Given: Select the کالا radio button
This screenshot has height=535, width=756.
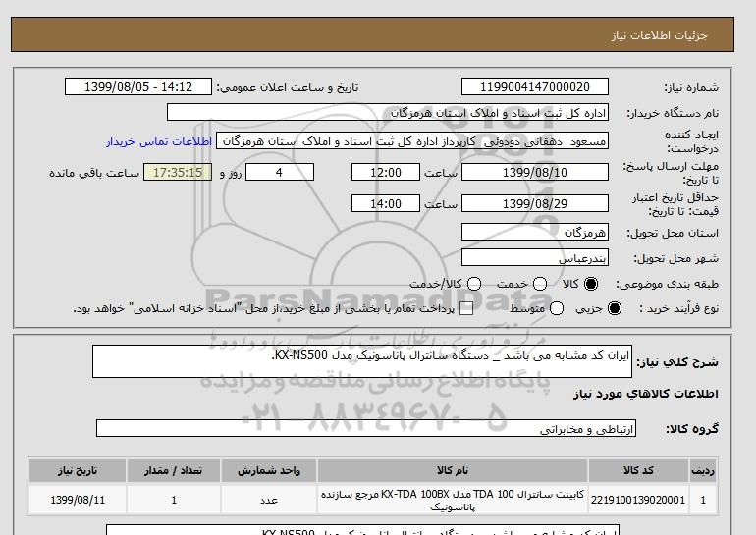Looking at the screenshot, I should [x=591, y=284].
